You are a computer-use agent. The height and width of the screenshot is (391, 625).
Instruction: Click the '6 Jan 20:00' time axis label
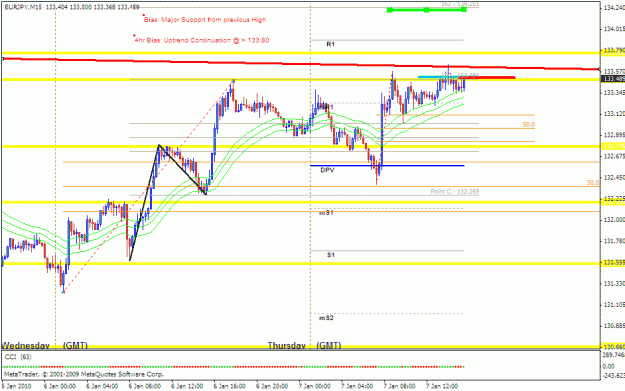point(272,386)
